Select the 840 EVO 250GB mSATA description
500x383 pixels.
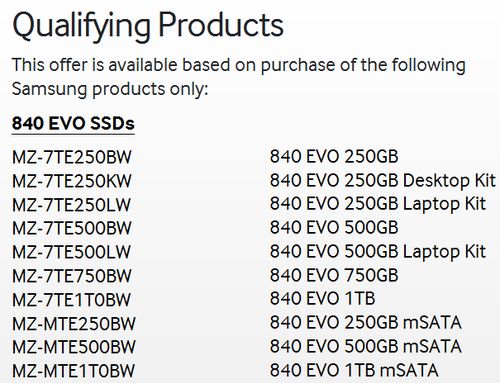pyautogui.click(x=366, y=323)
